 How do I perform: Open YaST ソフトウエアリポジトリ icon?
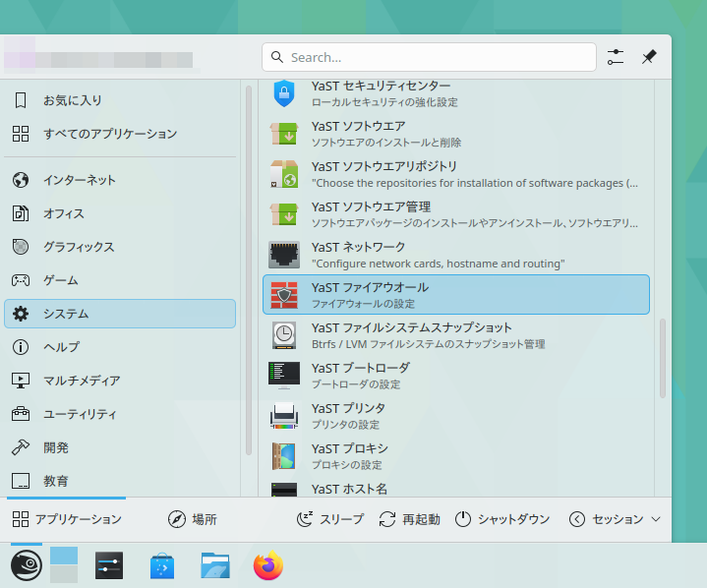click(x=284, y=174)
